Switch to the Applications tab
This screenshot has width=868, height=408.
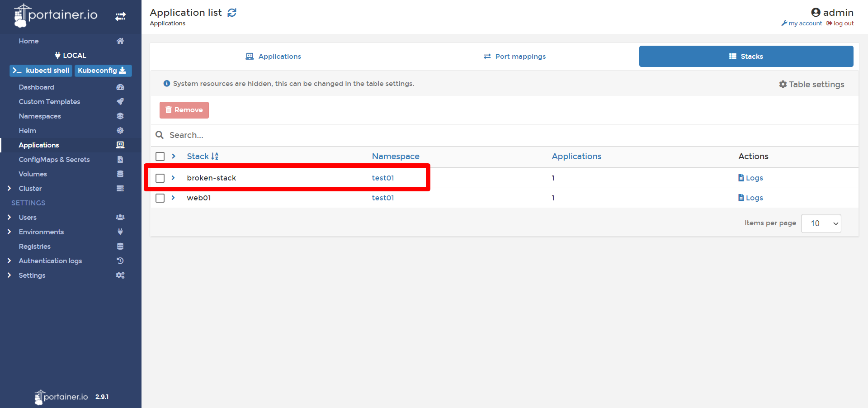click(x=273, y=57)
